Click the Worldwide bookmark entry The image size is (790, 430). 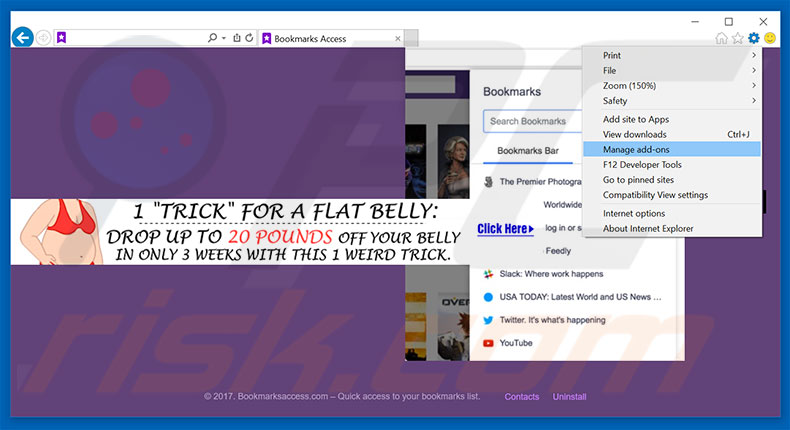562,205
